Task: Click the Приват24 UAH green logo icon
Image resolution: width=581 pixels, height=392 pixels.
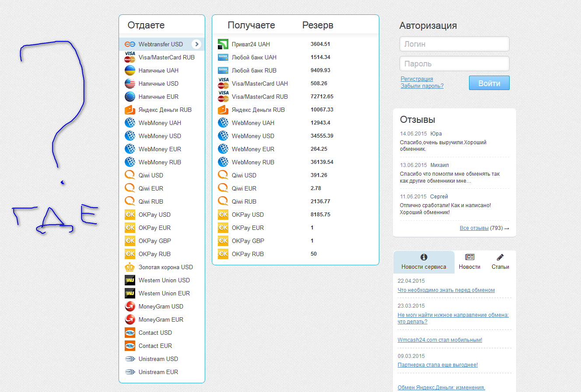Action: [x=223, y=44]
